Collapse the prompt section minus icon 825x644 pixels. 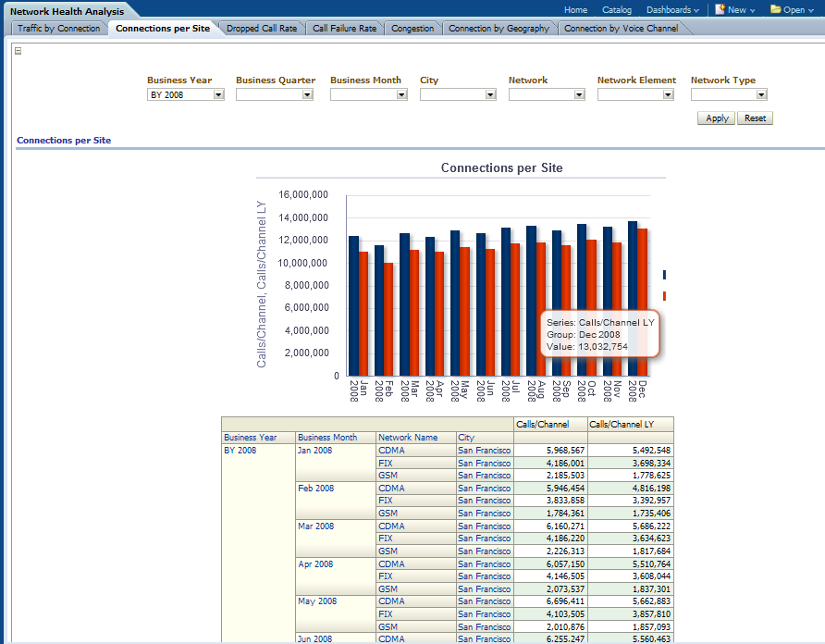[x=18, y=51]
